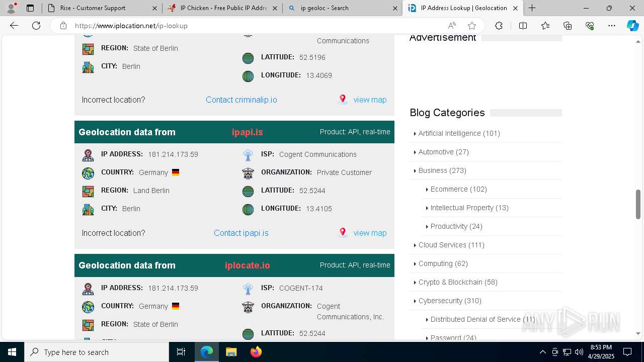The width and height of the screenshot is (644, 362).
Task: Open Read aloud in address bar
Action: pyautogui.click(x=452, y=26)
